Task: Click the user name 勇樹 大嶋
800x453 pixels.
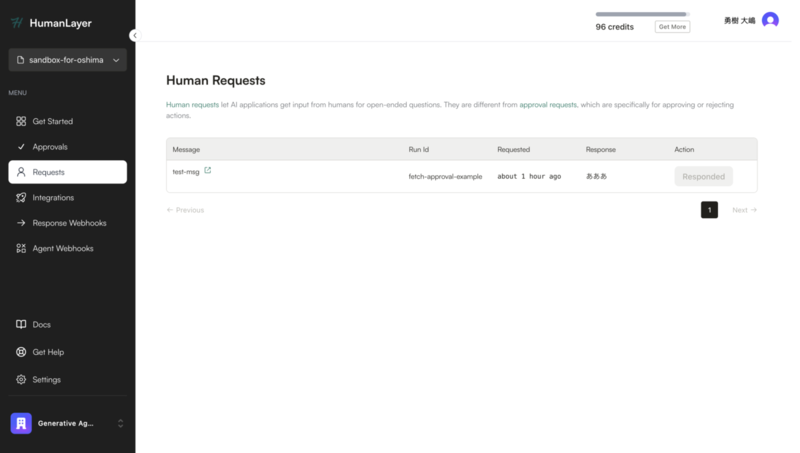Action: [x=739, y=20]
